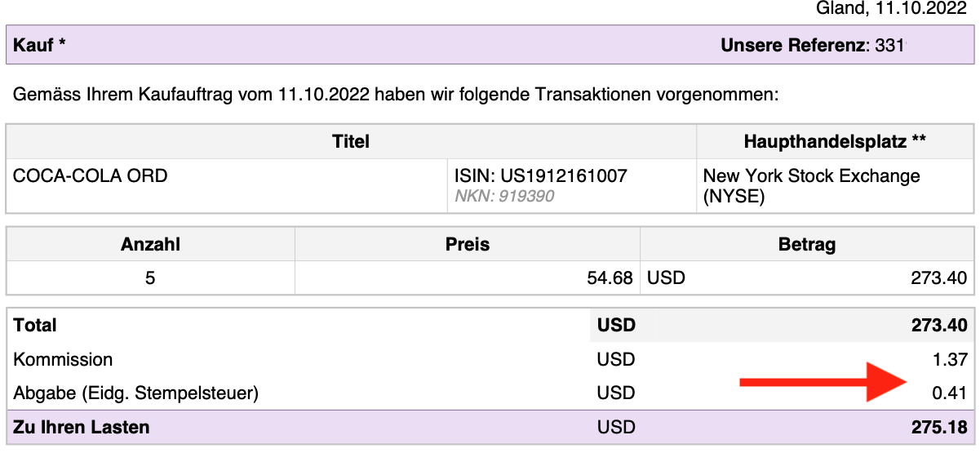The height and width of the screenshot is (453, 980).
Task: Click the Haupthandelsplatz column header
Action: (x=834, y=142)
